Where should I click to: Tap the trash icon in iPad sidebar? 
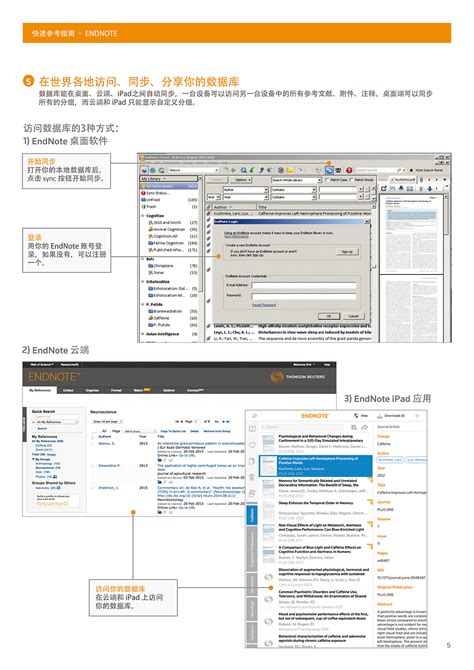(252, 477)
